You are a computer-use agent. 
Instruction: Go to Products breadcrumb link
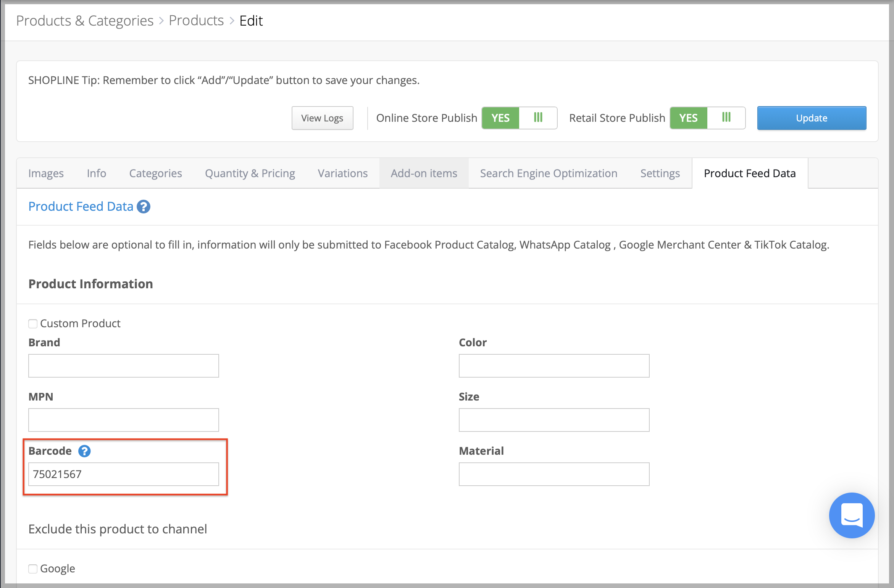click(196, 21)
